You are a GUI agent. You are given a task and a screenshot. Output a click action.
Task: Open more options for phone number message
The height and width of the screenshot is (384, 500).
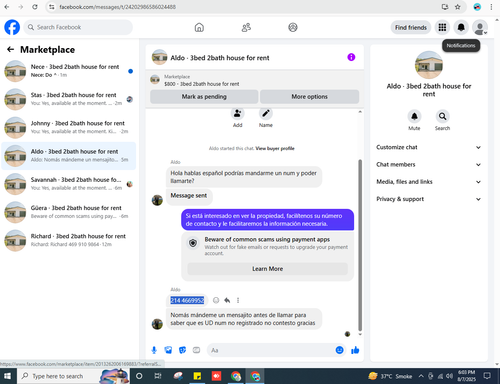238,300
